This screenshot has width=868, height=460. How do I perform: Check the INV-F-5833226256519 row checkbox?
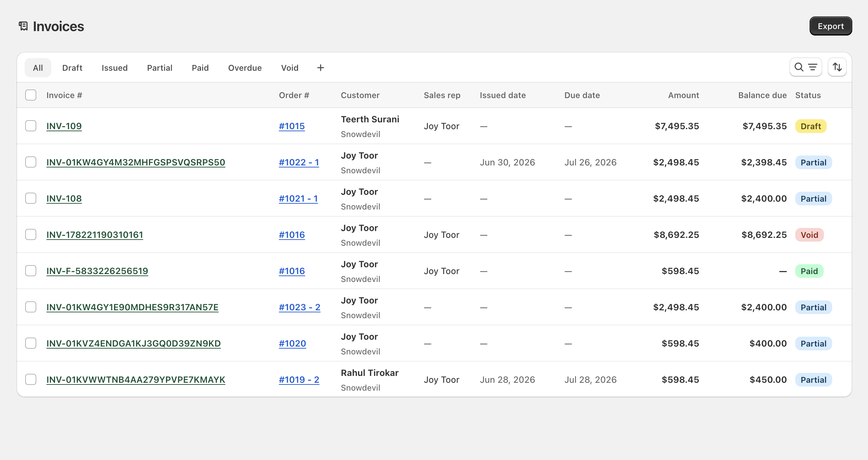tap(31, 271)
